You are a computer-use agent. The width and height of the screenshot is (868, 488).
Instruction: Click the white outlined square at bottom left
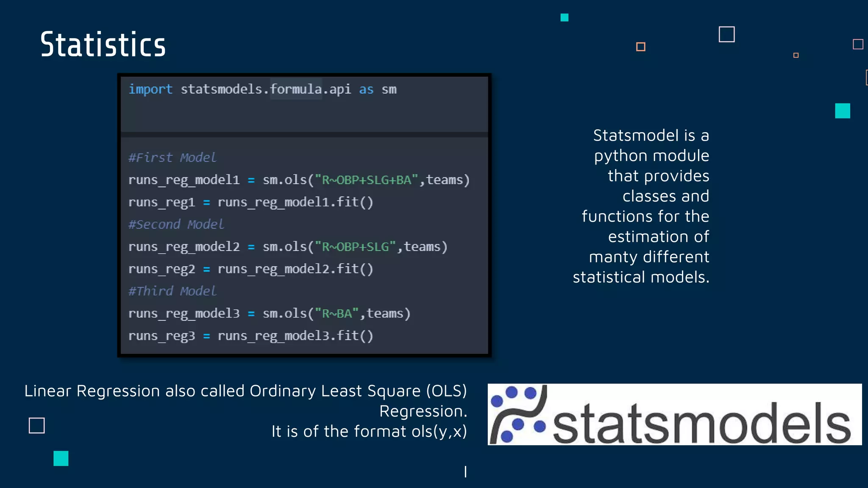tap(37, 425)
